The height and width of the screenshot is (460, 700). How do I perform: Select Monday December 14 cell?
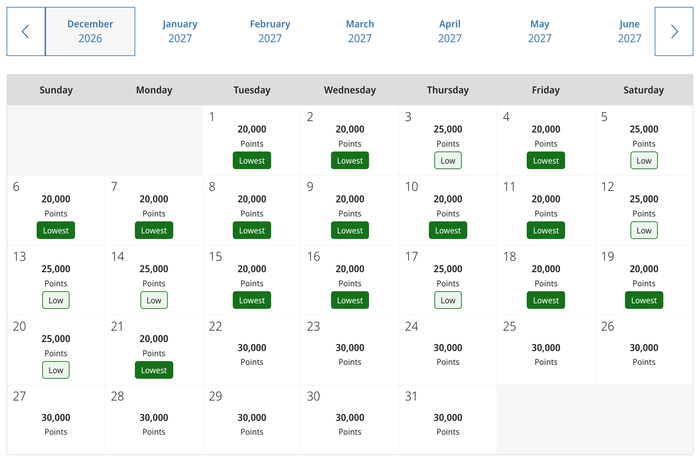coord(154,280)
